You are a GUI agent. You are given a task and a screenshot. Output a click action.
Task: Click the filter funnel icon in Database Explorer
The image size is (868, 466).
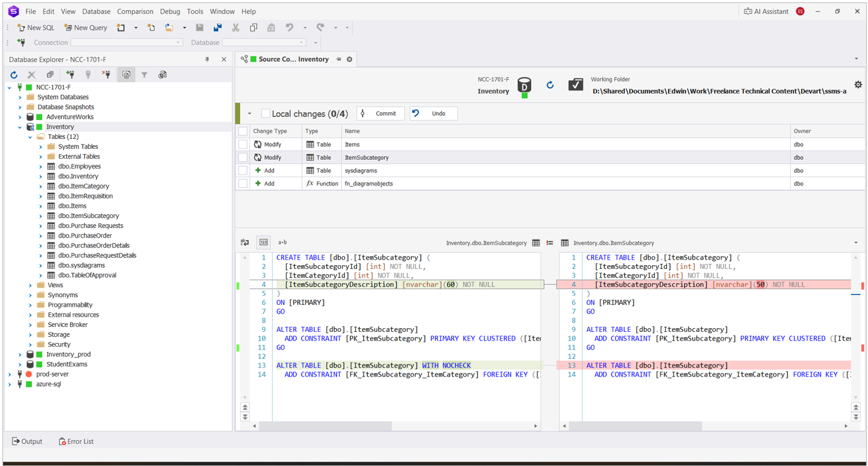(x=145, y=75)
